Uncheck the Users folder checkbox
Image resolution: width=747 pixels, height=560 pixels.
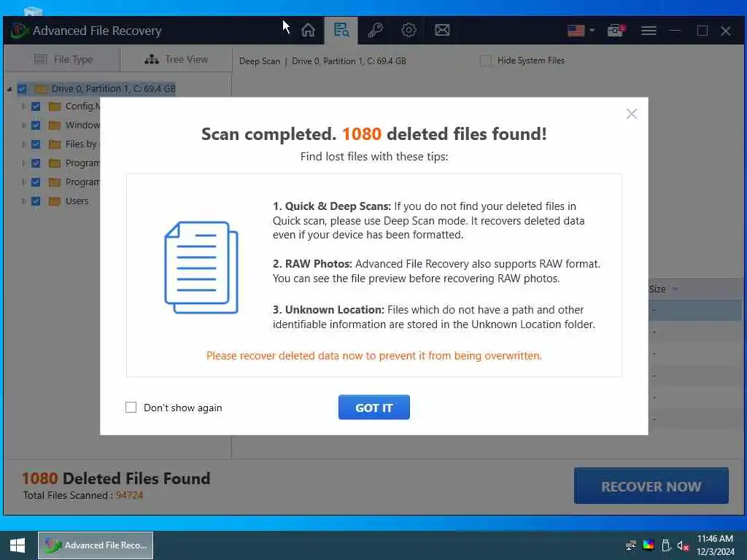(x=36, y=201)
